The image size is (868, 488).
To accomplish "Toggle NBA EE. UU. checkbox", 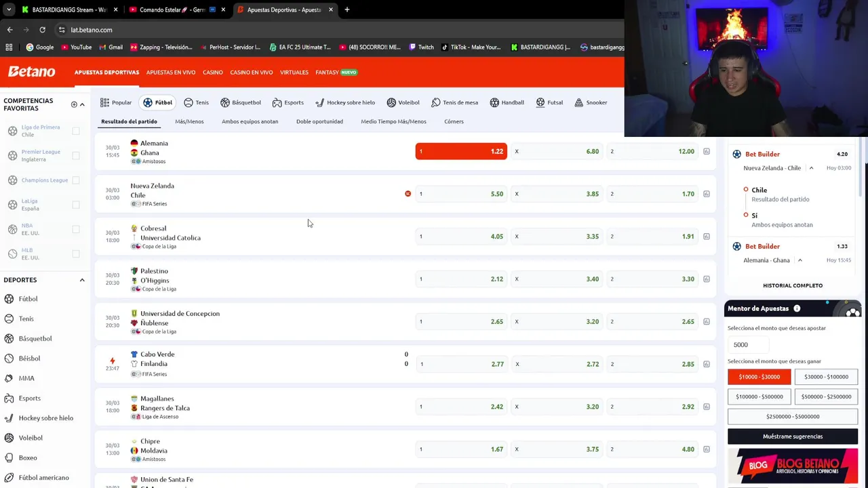I will tap(76, 229).
